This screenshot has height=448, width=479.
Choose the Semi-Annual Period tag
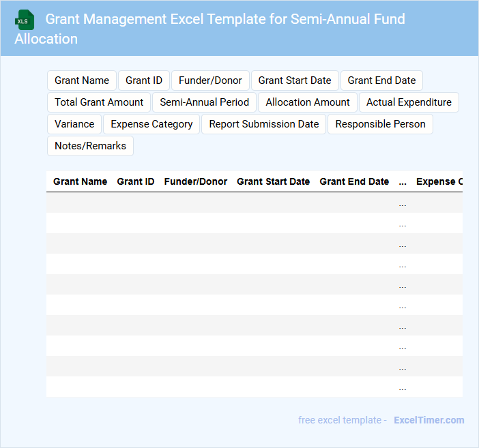pos(205,102)
